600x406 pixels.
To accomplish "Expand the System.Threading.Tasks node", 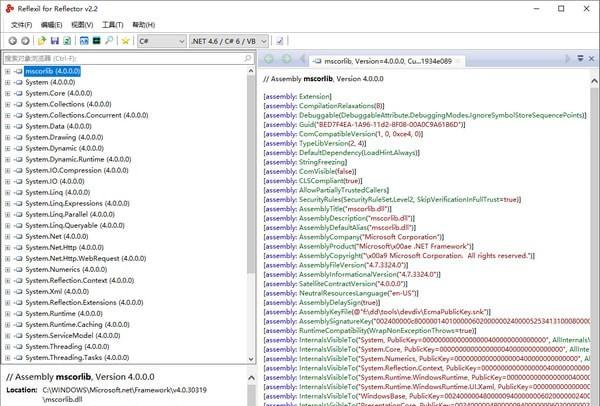I will [x=8, y=358].
